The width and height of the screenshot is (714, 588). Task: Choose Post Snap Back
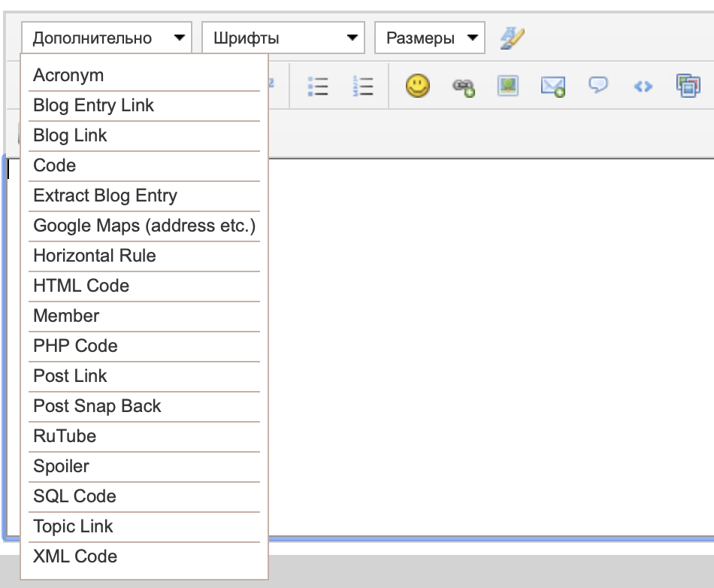[144, 406]
